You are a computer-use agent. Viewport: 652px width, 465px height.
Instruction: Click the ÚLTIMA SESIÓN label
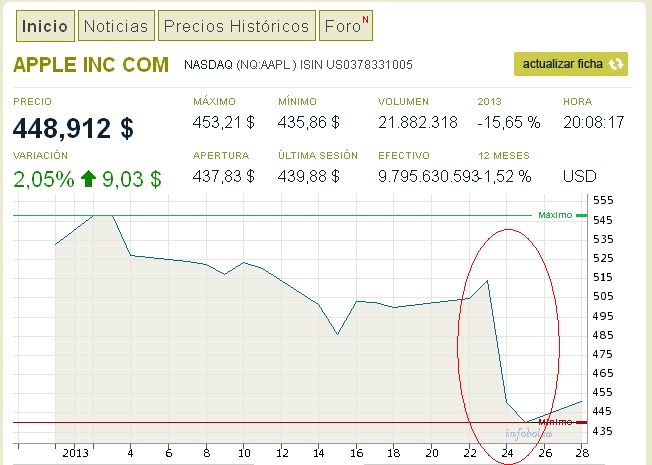[x=318, y=156]
